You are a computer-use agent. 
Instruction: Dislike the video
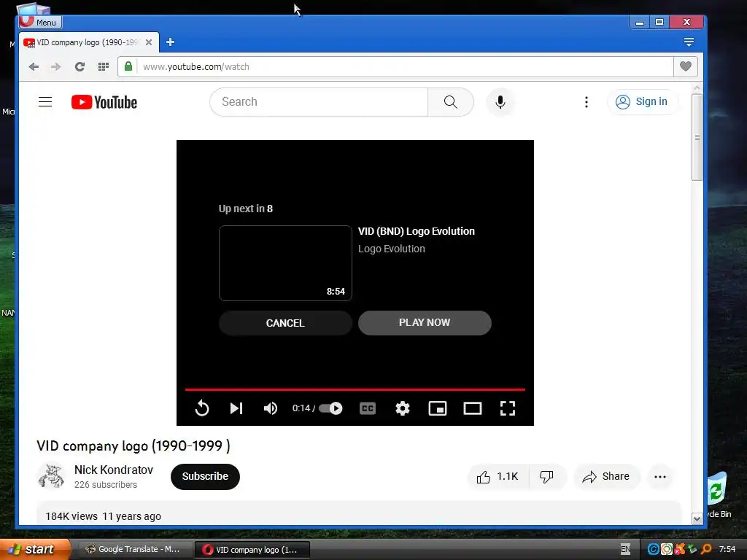pos(547,477)
